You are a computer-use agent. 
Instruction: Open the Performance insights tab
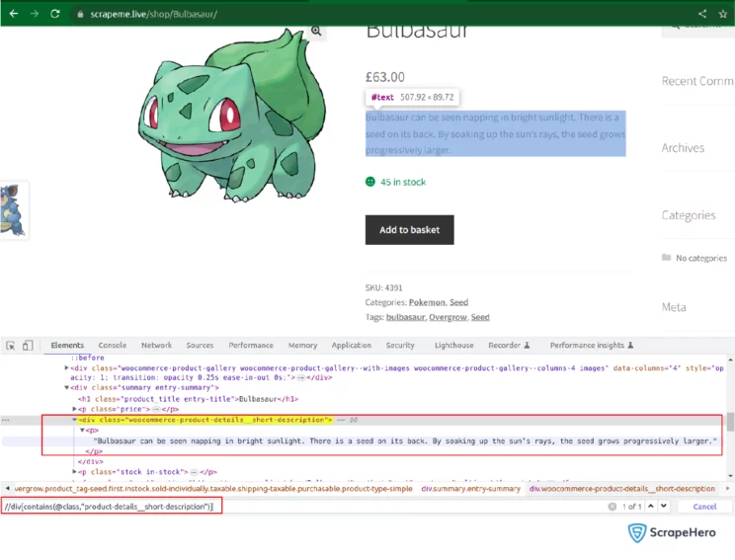point(592,346)
